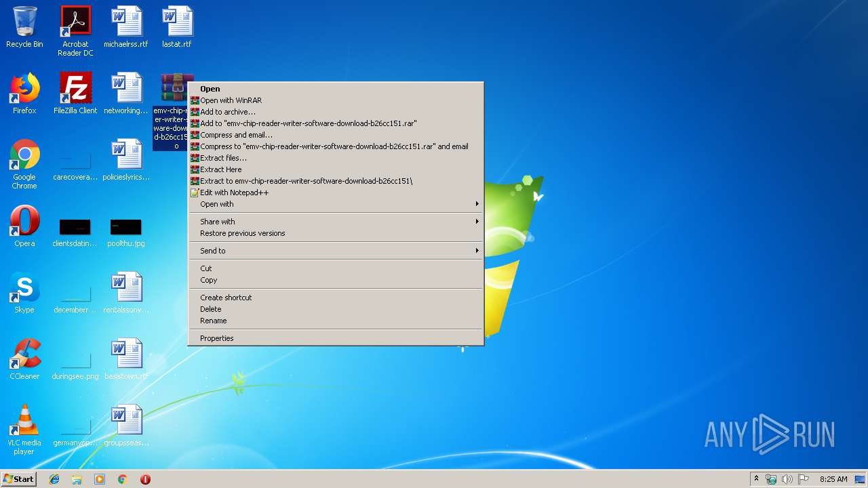868x488 pixels.
Task: Open Internet Explorer from taskbar
Action: 54,479
